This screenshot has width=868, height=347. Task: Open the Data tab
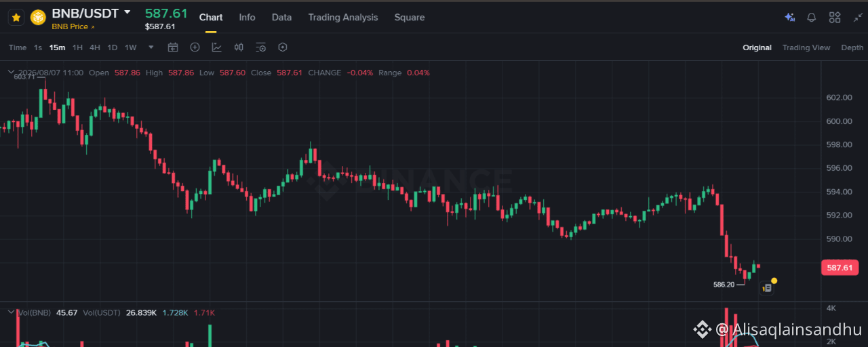coord(281,17)
